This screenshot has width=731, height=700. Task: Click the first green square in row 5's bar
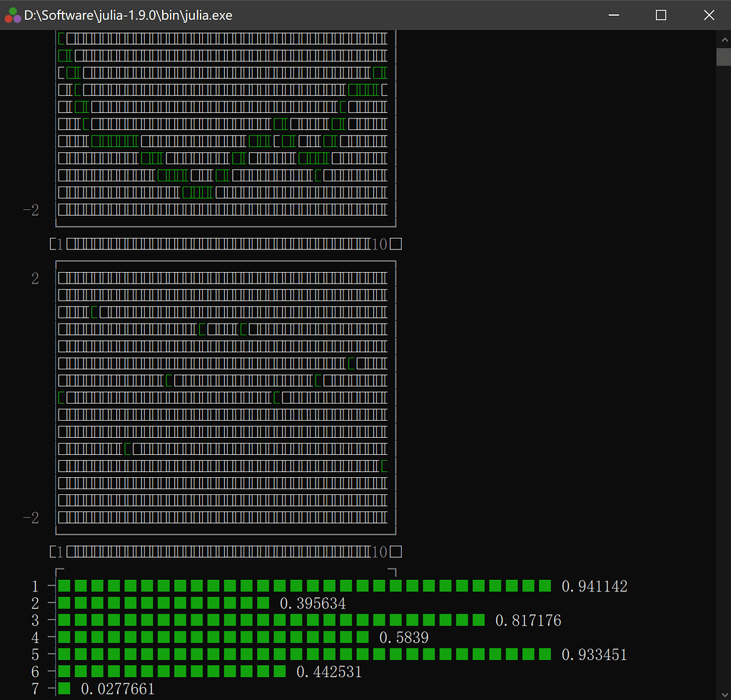64,654
